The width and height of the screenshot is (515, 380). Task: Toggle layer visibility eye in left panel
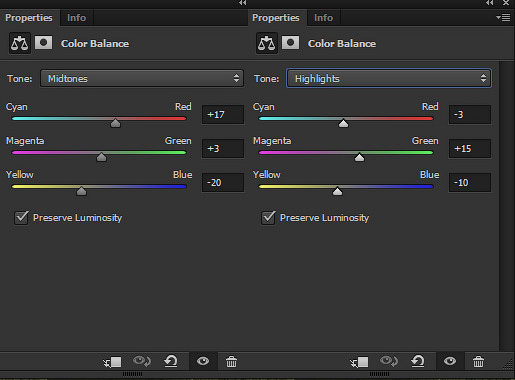point(203,361)
